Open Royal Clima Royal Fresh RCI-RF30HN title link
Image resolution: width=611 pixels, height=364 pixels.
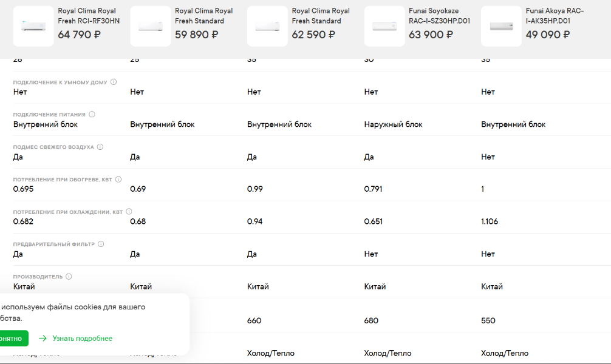[x=89, y=16]
